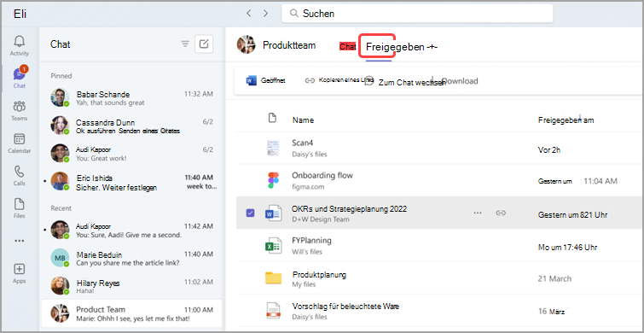Click the Figma icon for Onboarding flow
Viewport: 644px width, 333px height.
273,180
